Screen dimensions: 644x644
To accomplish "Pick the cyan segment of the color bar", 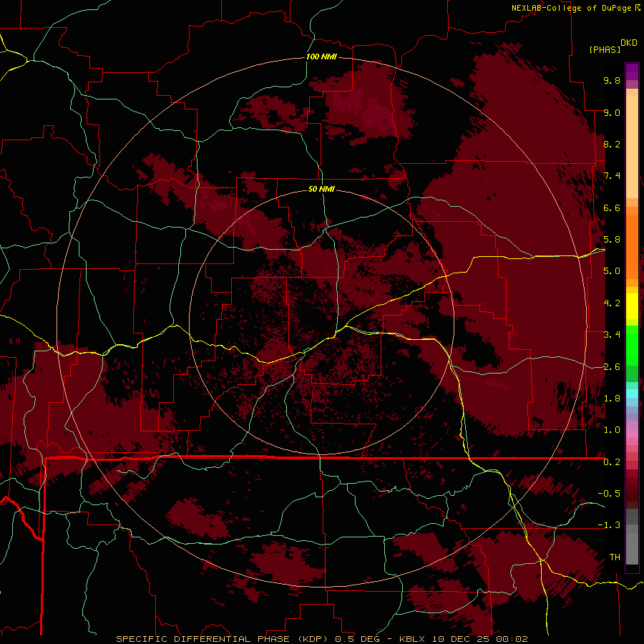I will (x=632, y=394).
